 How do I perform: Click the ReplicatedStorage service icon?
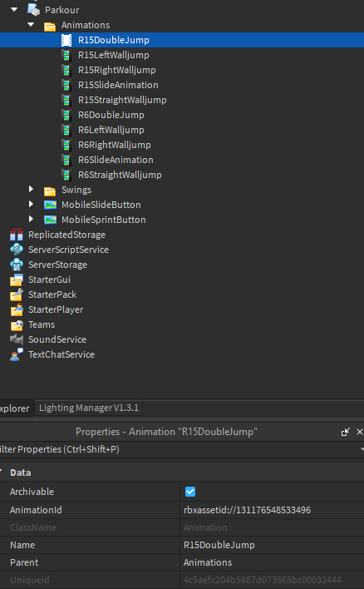[x=17, y=235]
